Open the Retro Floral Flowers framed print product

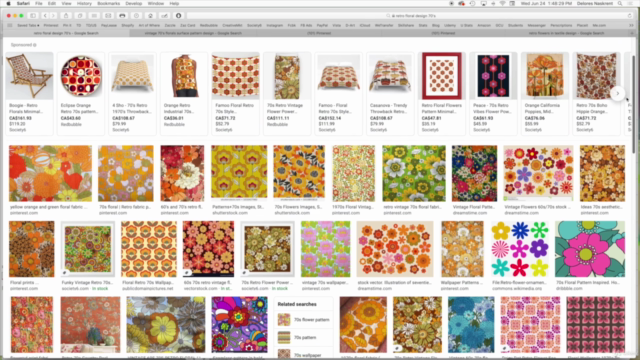442,93
